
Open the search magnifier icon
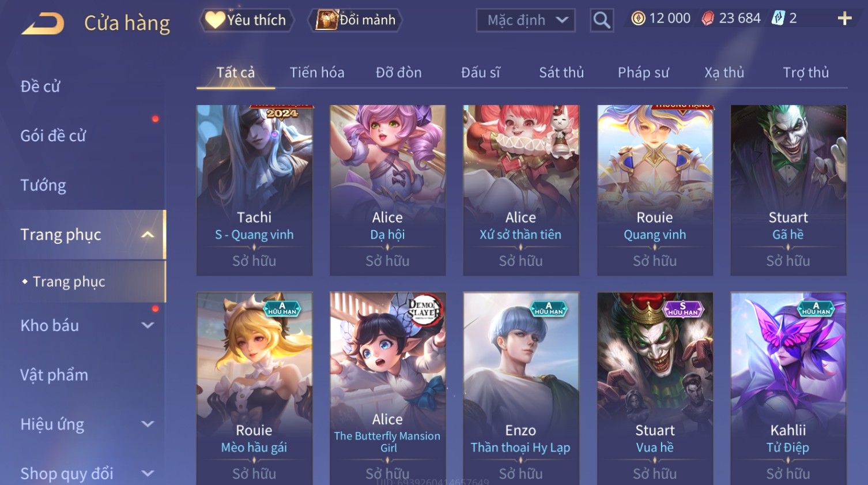602,20
